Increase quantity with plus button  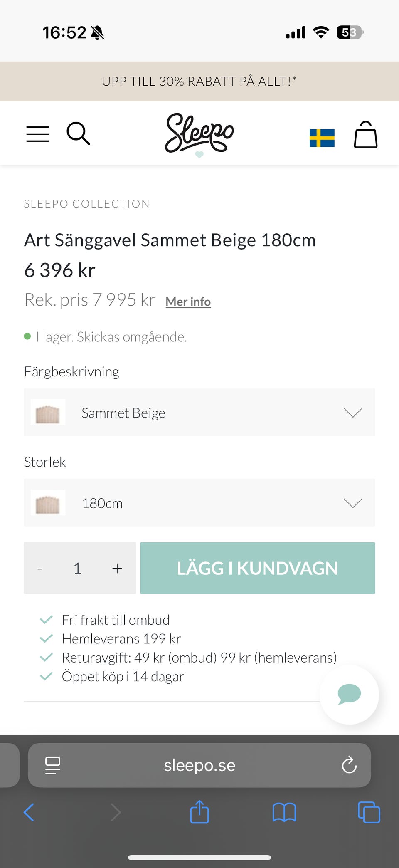point(117,568)
